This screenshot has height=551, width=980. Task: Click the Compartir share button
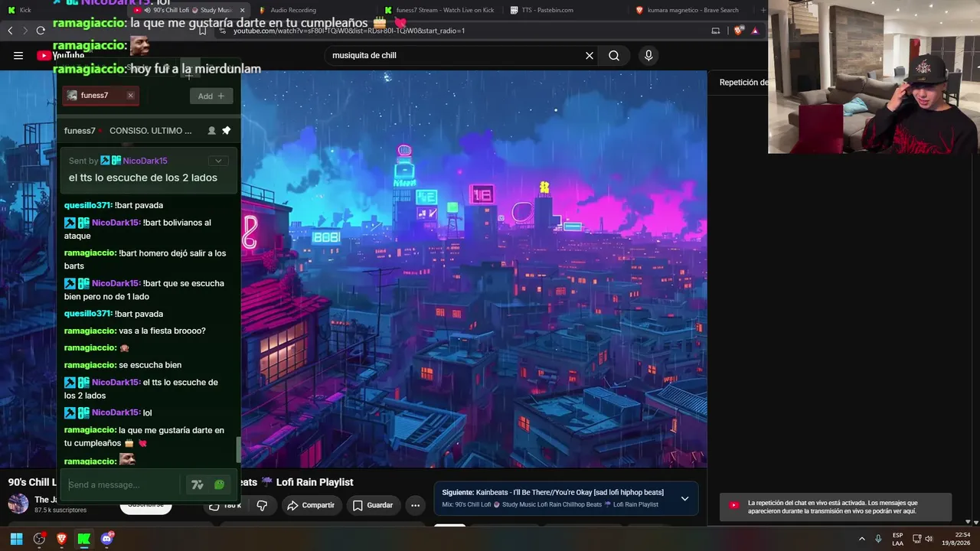click(x=311, y=505)
